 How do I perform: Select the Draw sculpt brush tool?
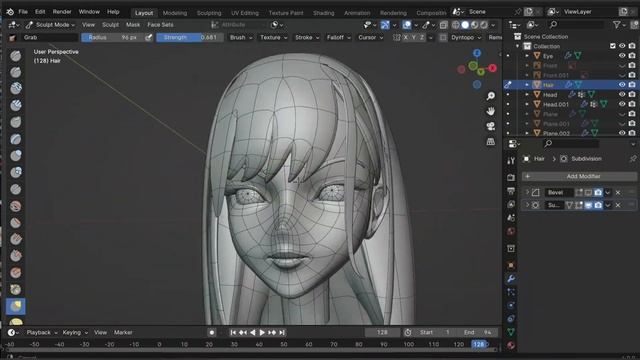(x=16, y=56)
